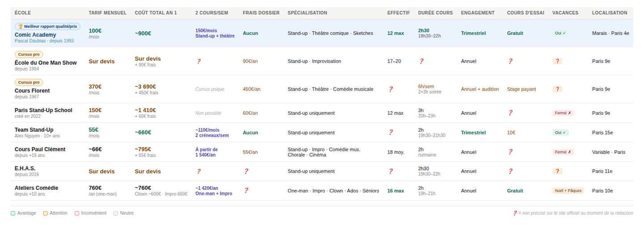The height and width of the screenshot is (230, 644).
Task: Click the 'Cursus pro' badge above Cours Florent
Action: click(29, 83)
